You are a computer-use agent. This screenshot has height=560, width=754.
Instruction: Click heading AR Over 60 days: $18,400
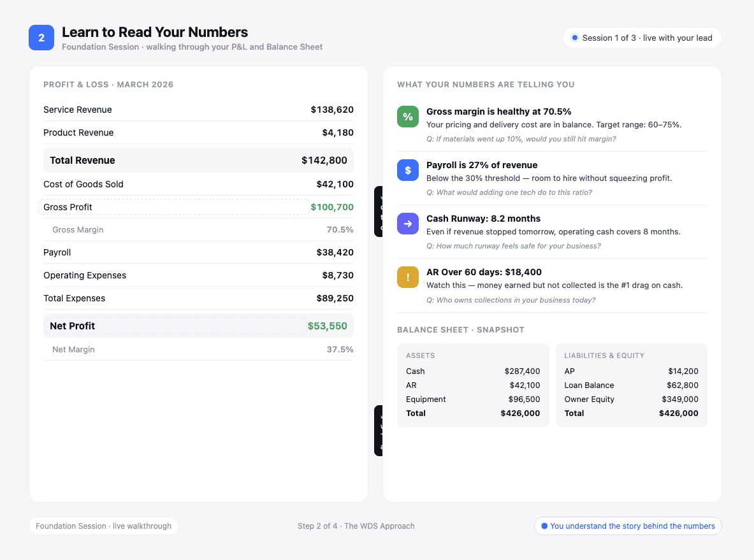(484, 272)
